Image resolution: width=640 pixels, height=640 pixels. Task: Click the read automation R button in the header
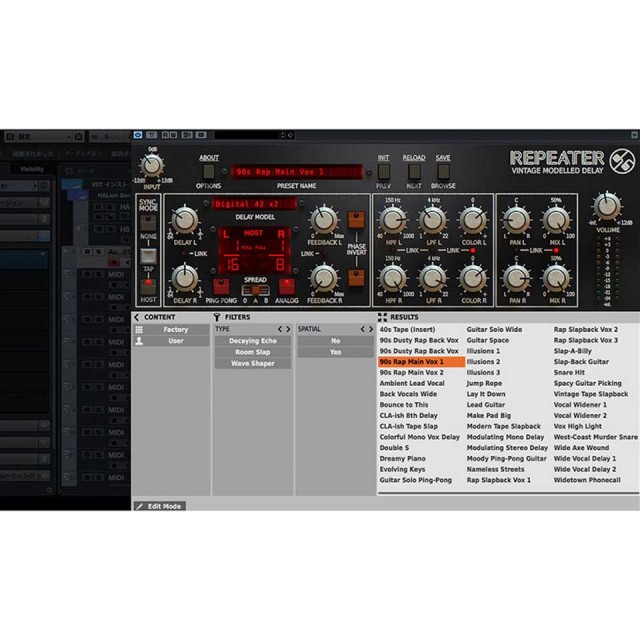[165, 135]
